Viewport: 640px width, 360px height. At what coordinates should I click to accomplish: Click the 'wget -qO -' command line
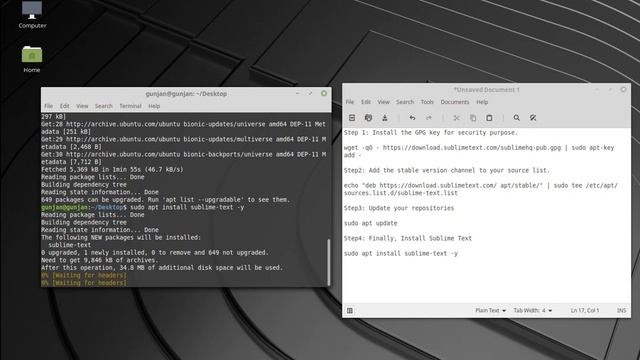pyautogui.click(x=479, y=148)
